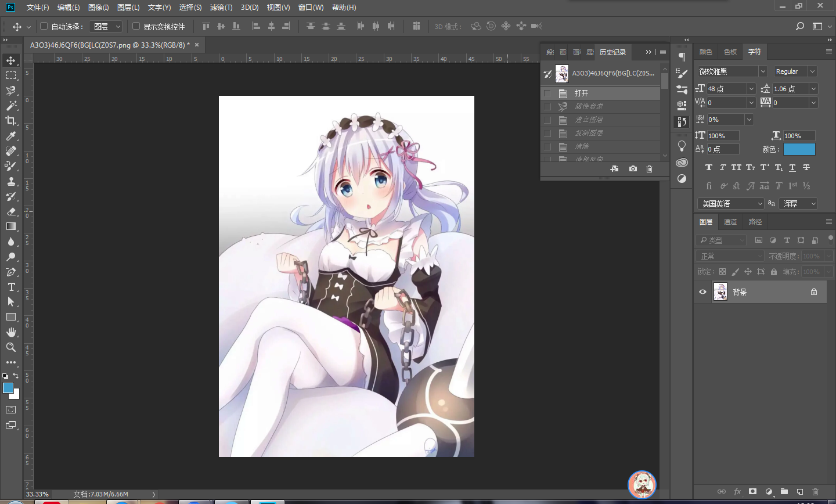Select the 打开 history state
836x504 pixels.
click(x=601, y=93)
